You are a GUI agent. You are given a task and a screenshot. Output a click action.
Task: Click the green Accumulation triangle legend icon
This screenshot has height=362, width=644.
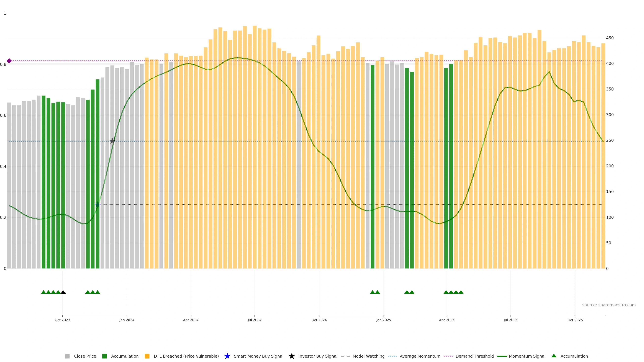[554, 356]
